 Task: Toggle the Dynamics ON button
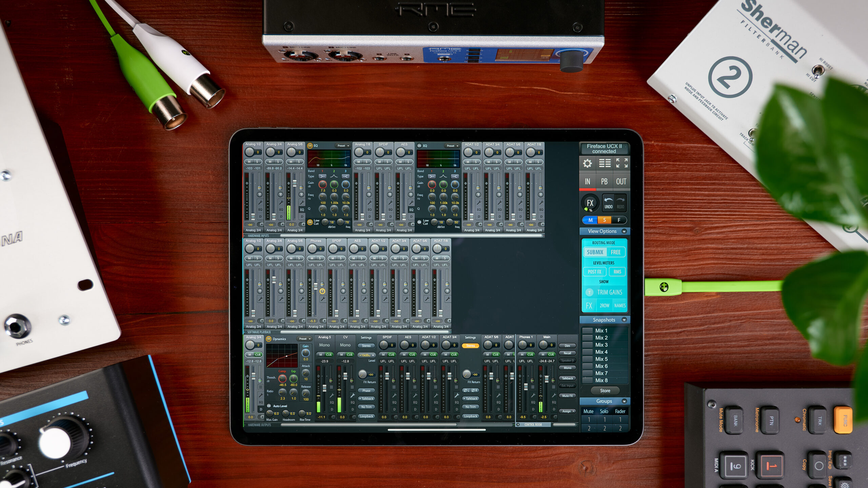point(269,339)
